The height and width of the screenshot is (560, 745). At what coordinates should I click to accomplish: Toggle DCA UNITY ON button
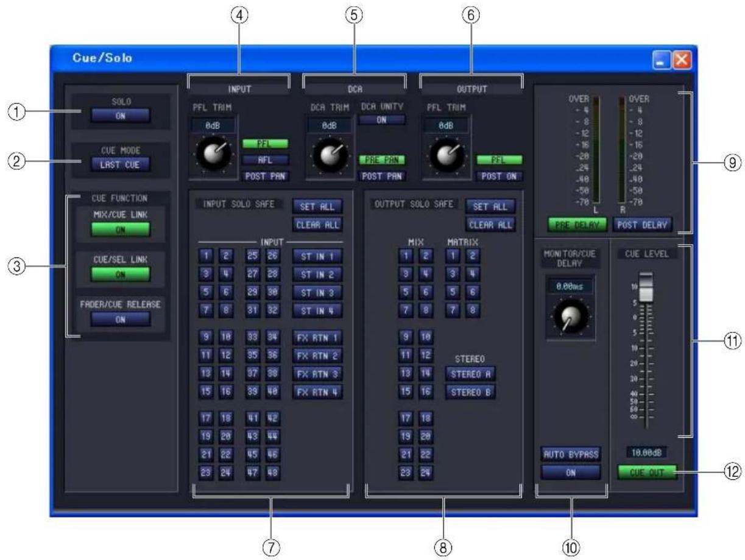pyautogui.click(x=381, y=119)
